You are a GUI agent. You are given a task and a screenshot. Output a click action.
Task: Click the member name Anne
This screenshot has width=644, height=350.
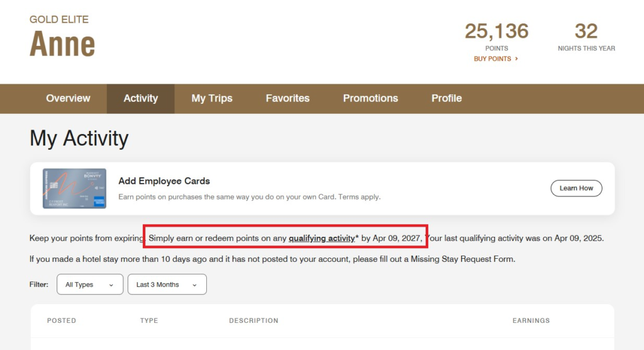pyautogui.click(x=62, y=43)
